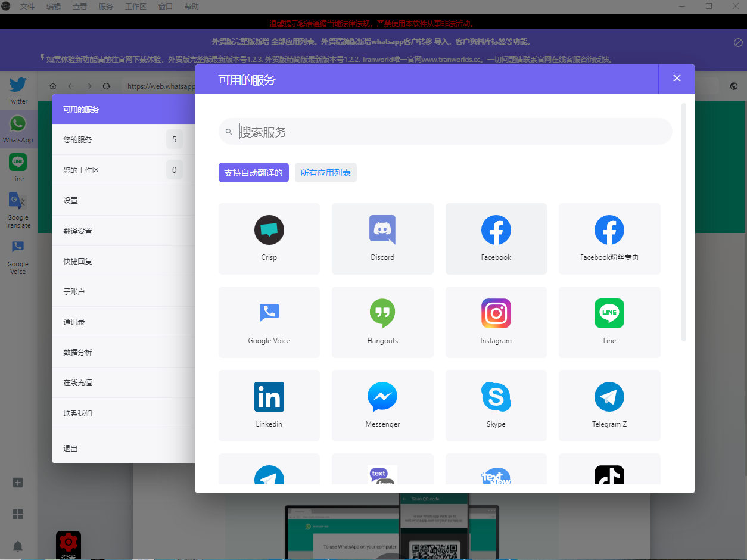
Task: Open Twitter in the left sidebar
Action: 18,90
